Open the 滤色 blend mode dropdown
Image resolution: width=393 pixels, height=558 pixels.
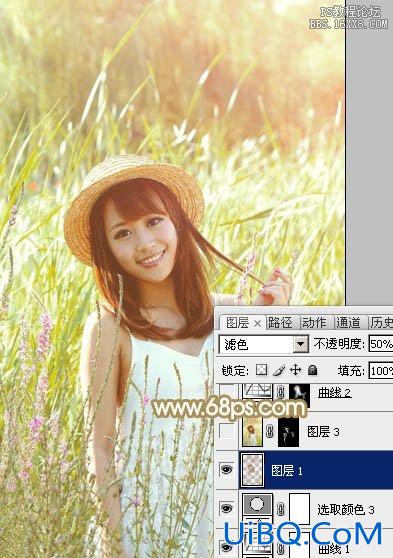click(264, 344)
